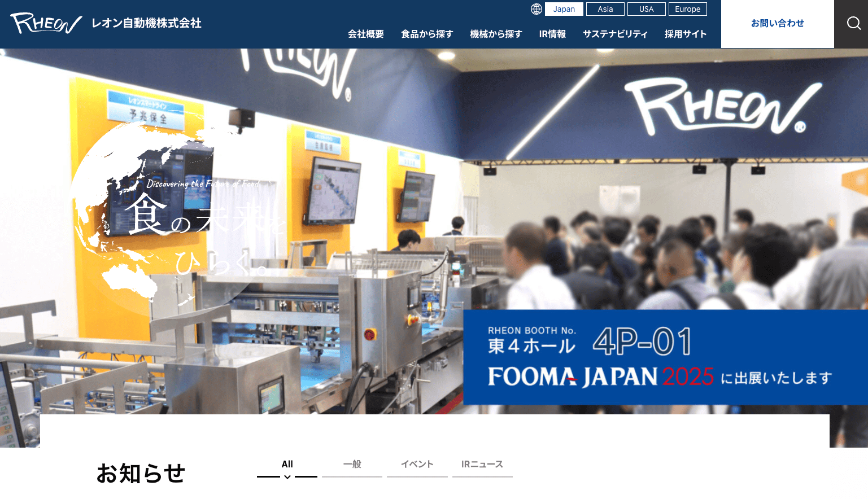Click the FOOMA JAPAN 2025 banner
868x499 pixels.
(x=666, y=357)
